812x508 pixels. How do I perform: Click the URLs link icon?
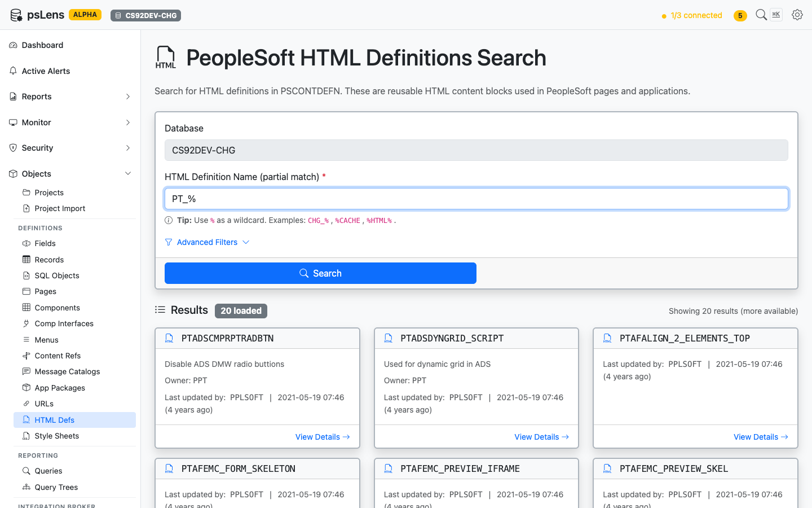pos(27,404)
